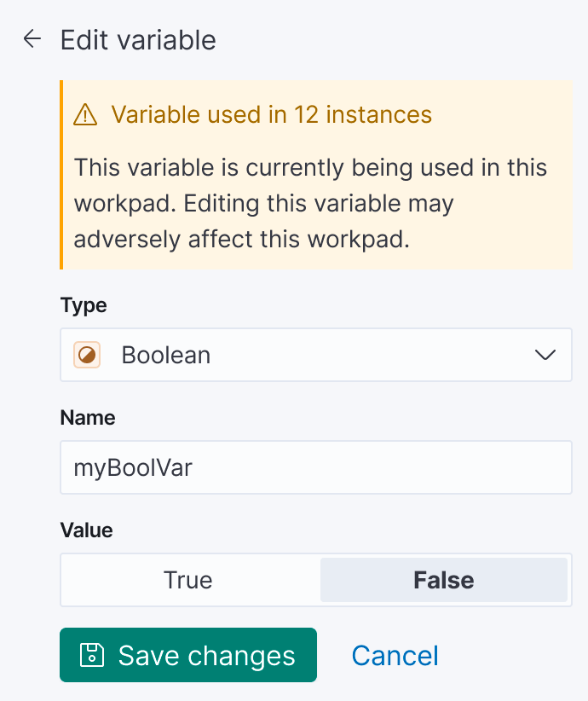Select the back navigation arrow at top left
The width and height of the screenshot is (588, 701).
[32, 38]
